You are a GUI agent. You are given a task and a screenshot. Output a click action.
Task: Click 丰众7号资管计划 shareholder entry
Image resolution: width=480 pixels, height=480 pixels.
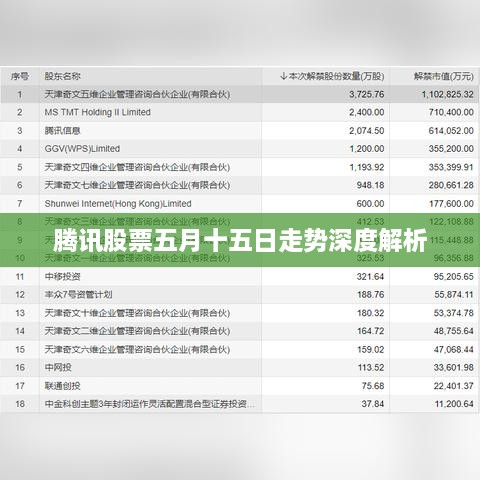pos(78,295)
